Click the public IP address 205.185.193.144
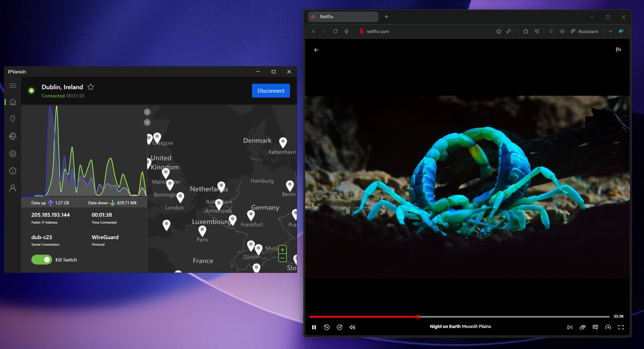The width and height of the screenshot is (644, 349). [51, 215]
